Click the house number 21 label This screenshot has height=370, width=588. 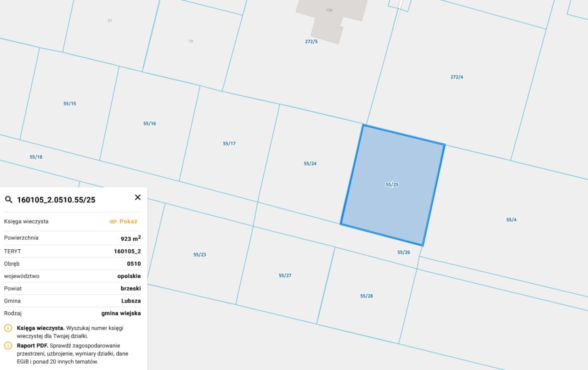tap(110, 21)
